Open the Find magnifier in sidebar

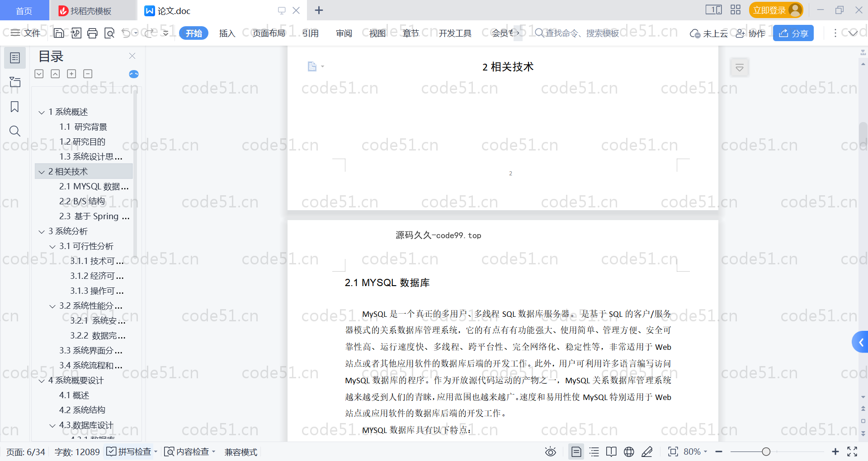[15, 131]
